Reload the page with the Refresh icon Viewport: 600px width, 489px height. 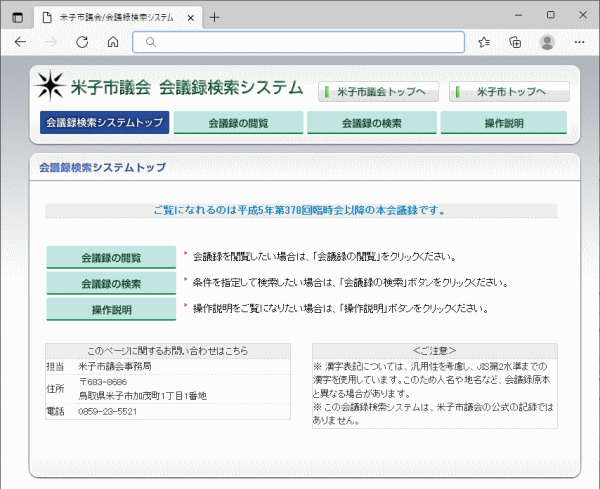coord(82,42)
